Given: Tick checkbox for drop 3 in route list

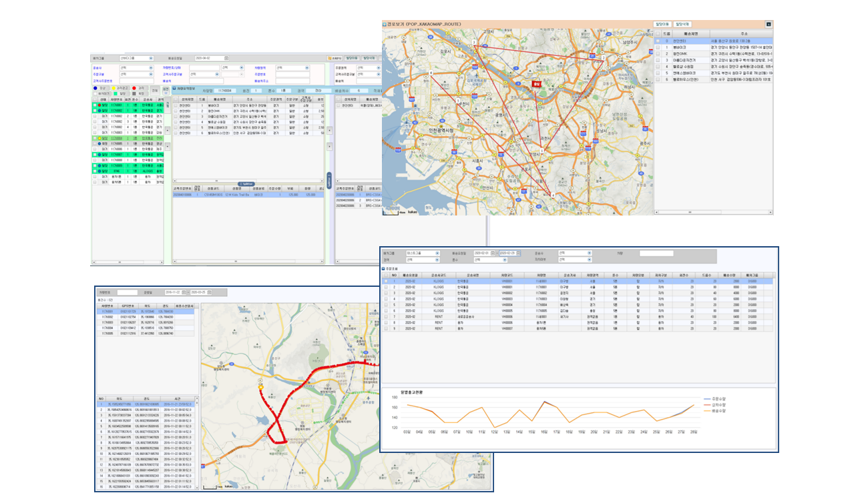Looking at the screenshot, I should point(658,60).
